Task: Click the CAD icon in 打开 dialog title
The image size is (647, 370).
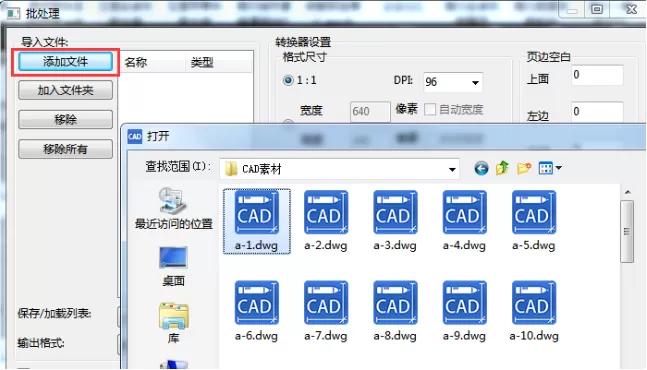Action: (x=135, y=137)
